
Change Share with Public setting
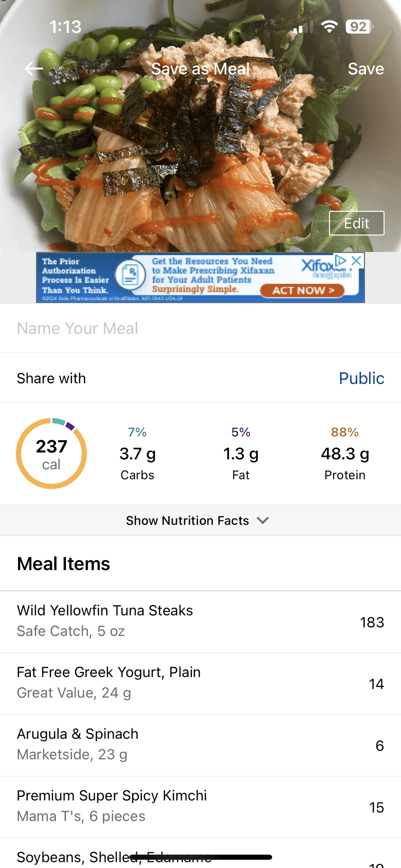[361, 378]
